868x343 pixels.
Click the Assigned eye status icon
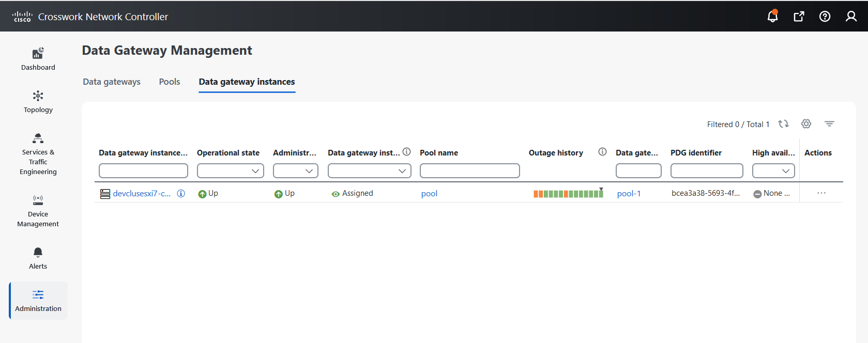point(336,194)
